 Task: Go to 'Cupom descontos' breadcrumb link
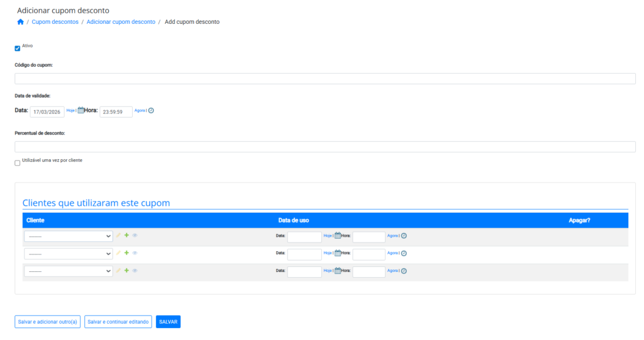(55, 22)
